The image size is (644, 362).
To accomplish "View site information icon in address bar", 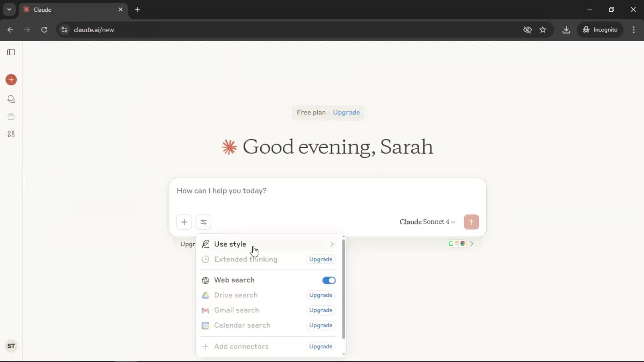I will [64, 30].
